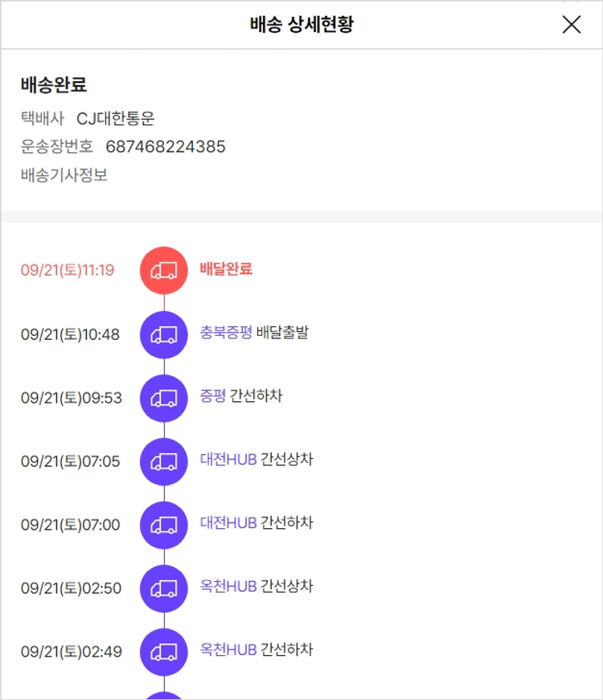Open 옥천HUB link in the 간선하차 row
The width and height of the screenshot is (603, 700).
point(228,650)
